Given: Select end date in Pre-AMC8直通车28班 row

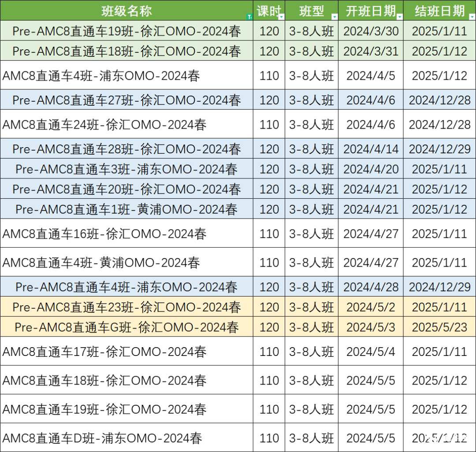Looking at the screenshot, I should [x=439, y=148].
